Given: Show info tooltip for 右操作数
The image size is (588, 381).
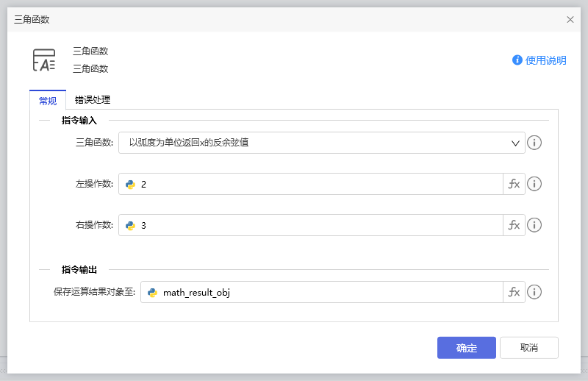Looking at the screenshot, I should (534, 225).
